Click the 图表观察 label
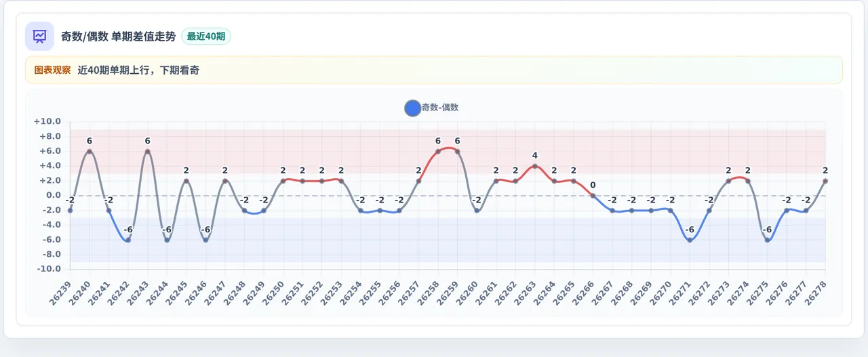The height and width of the screenshot is (357, 868). tap(52, 70)
